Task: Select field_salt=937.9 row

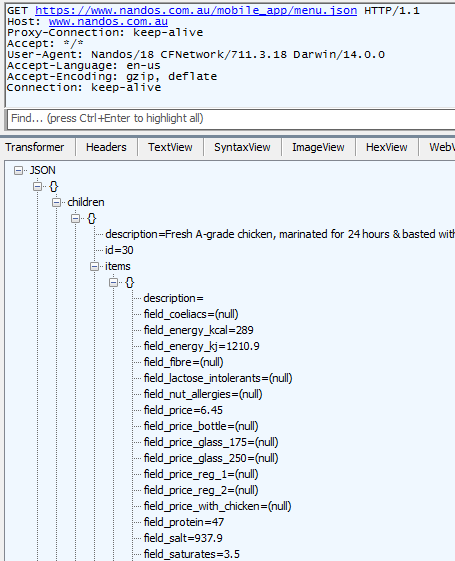Action: coord(183,538)
